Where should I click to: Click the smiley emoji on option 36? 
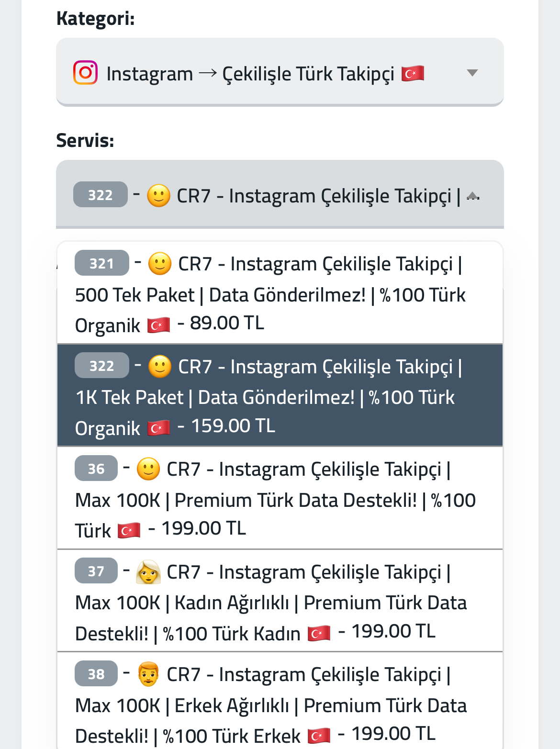[148, 469]
